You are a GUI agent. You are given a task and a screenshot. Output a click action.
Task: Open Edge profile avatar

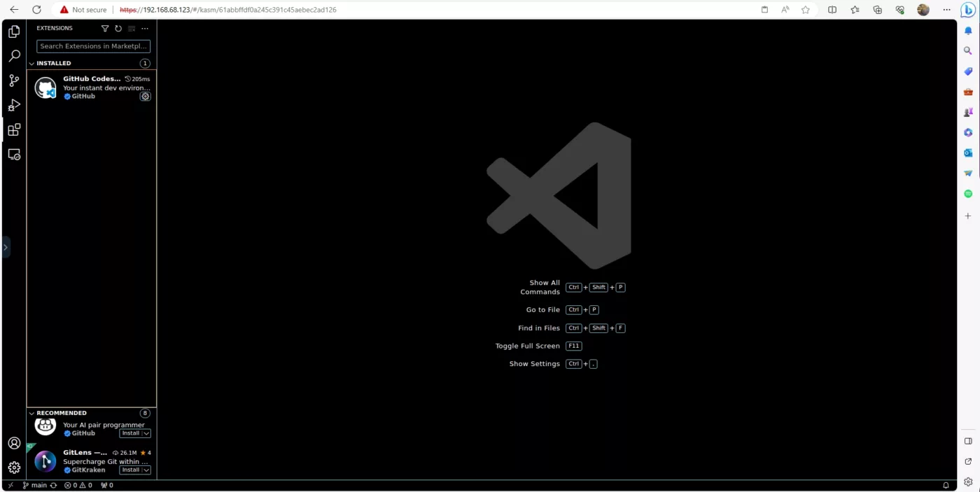pyautogui.click(x=923, y=10)
